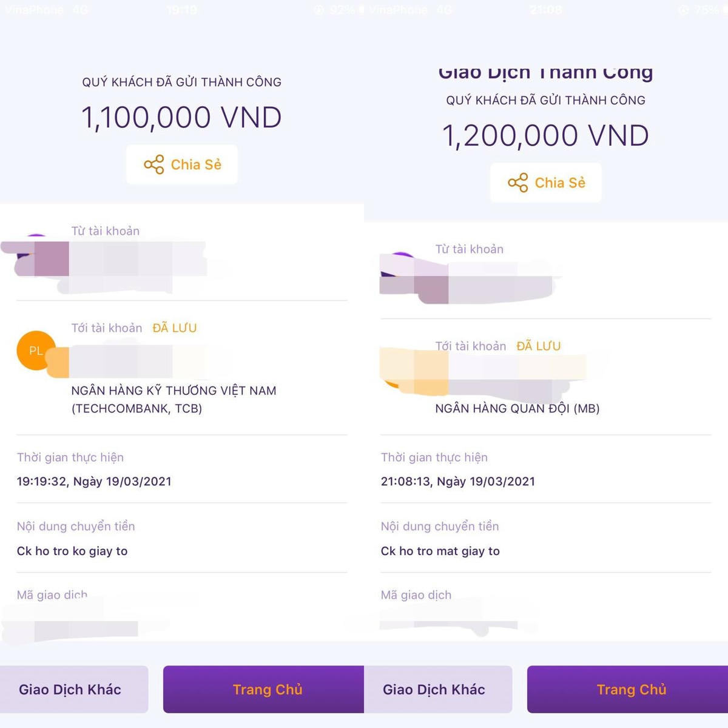
Task: Tap the 21:08:13 transaction time
Action: click(458, 482)
